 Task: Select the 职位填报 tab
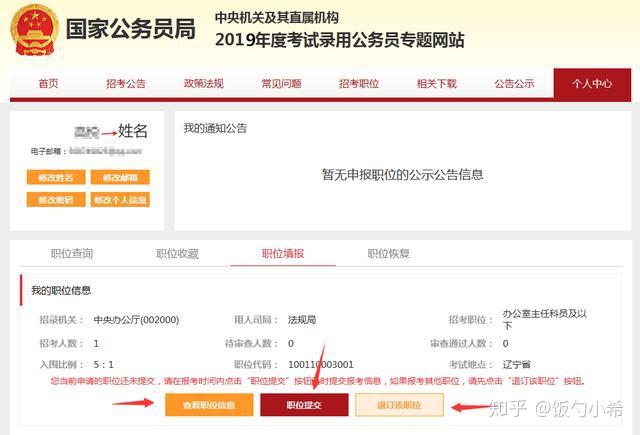[283, 253]
